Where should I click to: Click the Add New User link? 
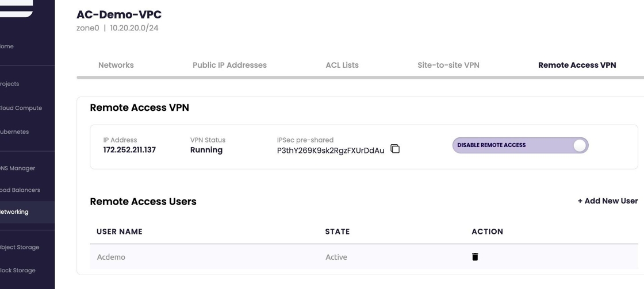click(607, 201)
